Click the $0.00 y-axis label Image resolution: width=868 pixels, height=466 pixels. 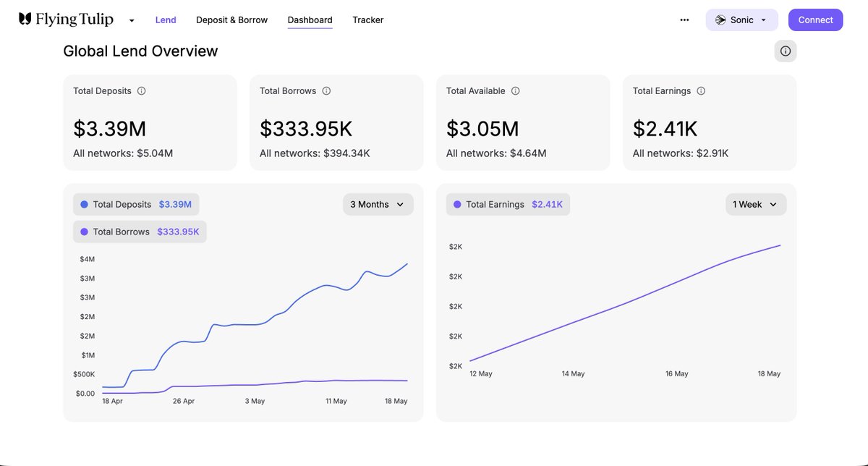[85, 394]
